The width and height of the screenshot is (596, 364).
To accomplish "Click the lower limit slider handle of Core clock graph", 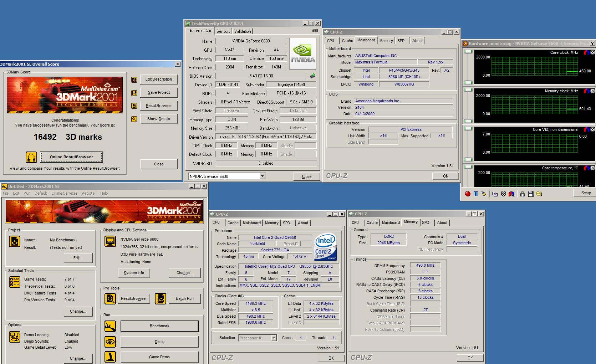I will click(x=468, y=83).
